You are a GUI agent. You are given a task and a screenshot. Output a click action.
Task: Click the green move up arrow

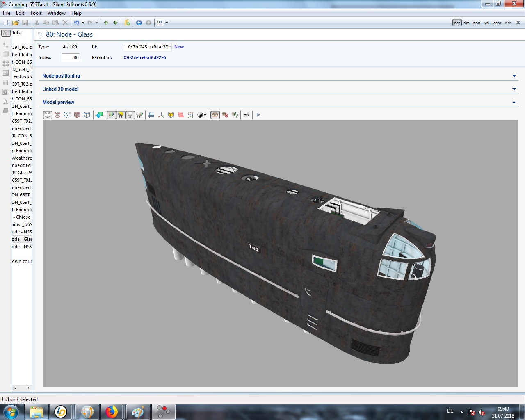tap(106, 23)
